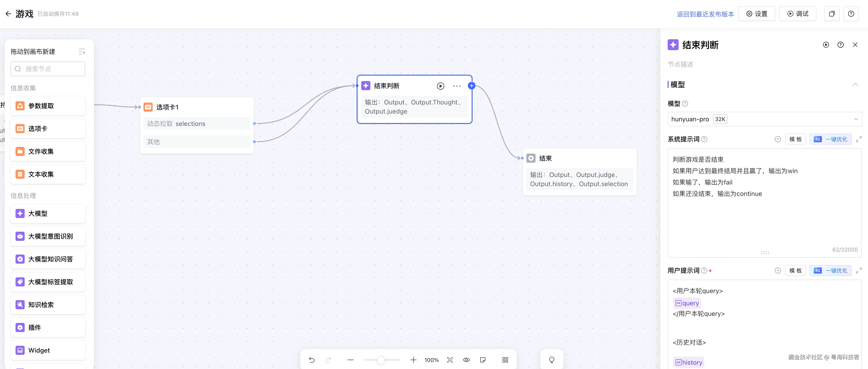Select the 大模型意图识别 node item
The width and height of the screenshot is (868, 369).
point(48,236)
